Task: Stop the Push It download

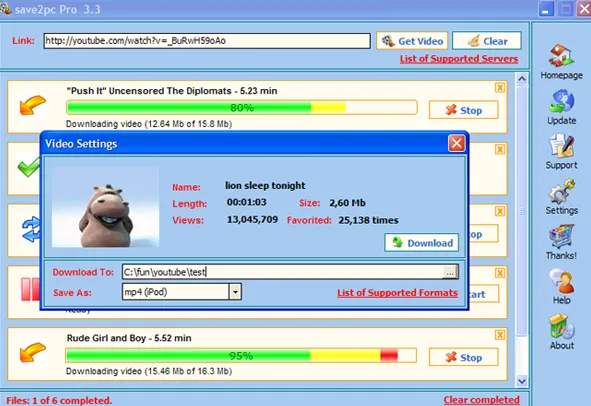Action: pos(463,110)
